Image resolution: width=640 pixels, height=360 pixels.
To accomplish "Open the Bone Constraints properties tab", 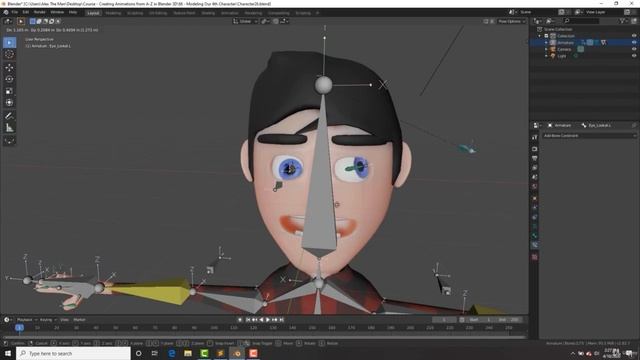I will point(535,245).
